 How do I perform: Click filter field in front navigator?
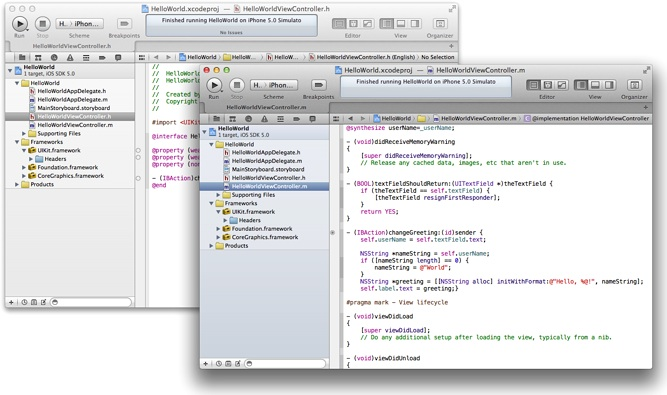tap(285, 364)
